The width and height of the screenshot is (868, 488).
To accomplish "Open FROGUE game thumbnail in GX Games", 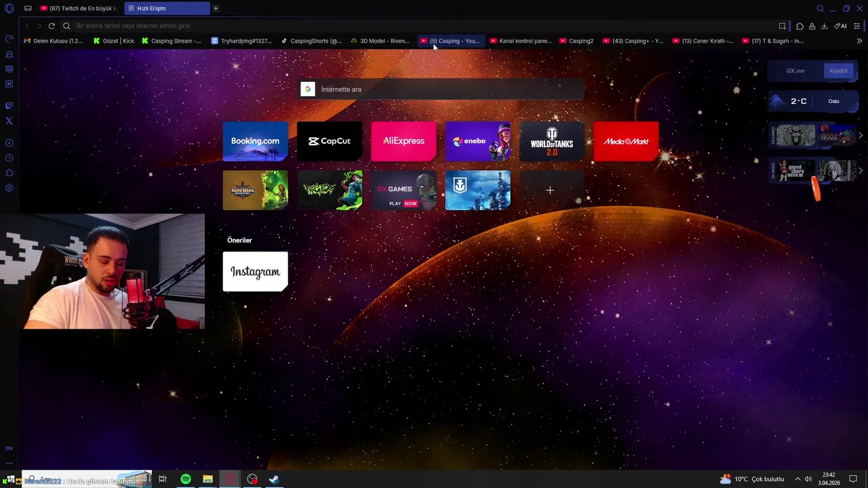I will [837, 136].
